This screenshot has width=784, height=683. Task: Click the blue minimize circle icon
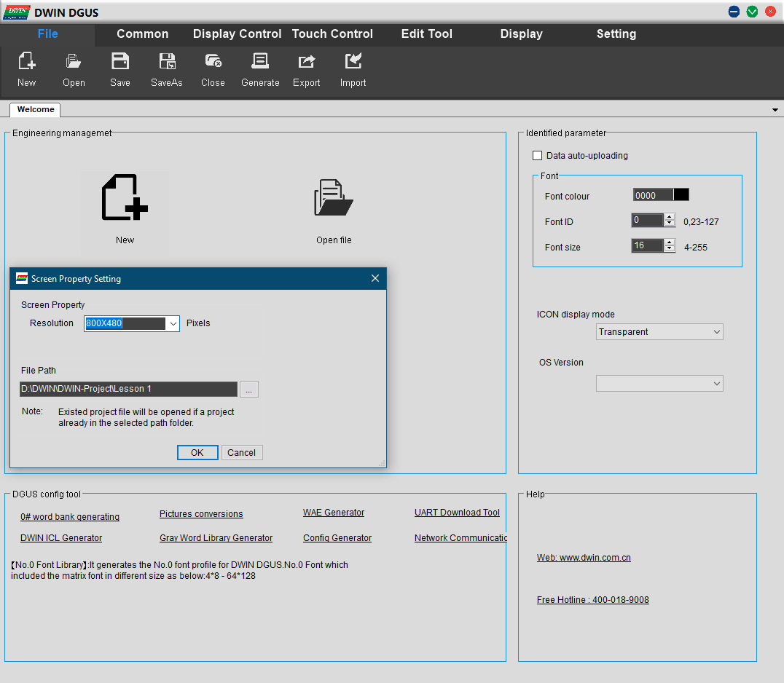[x=734, y=12]
